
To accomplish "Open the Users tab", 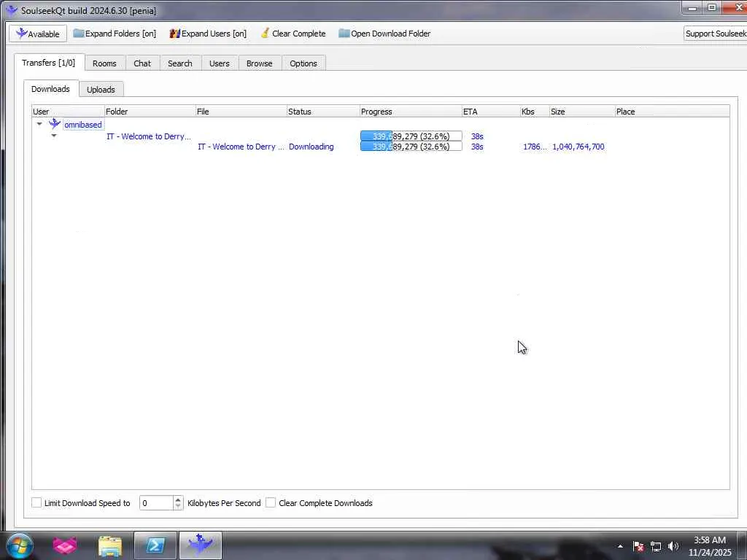I will coord(219,63).
